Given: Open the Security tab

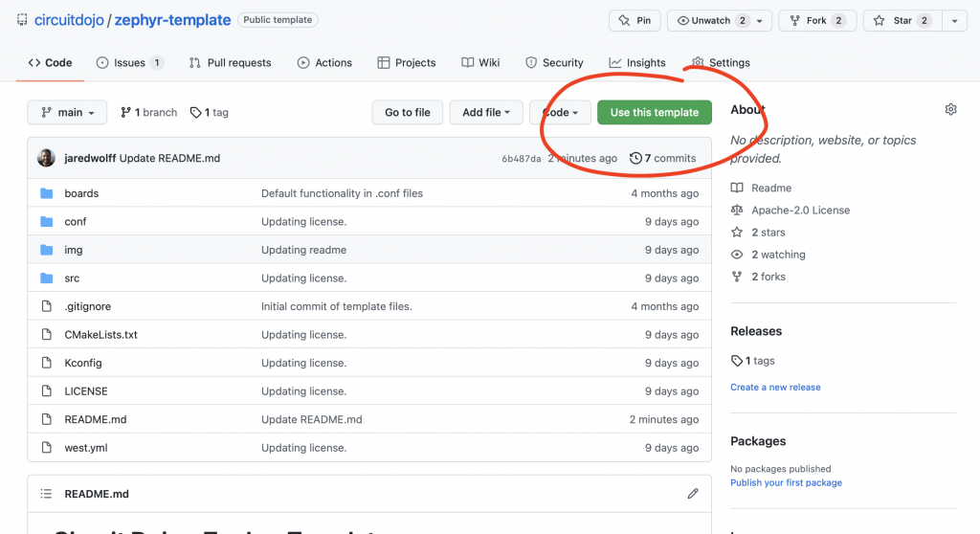Looking at the screenshot, I should click(x=554, y=62).
